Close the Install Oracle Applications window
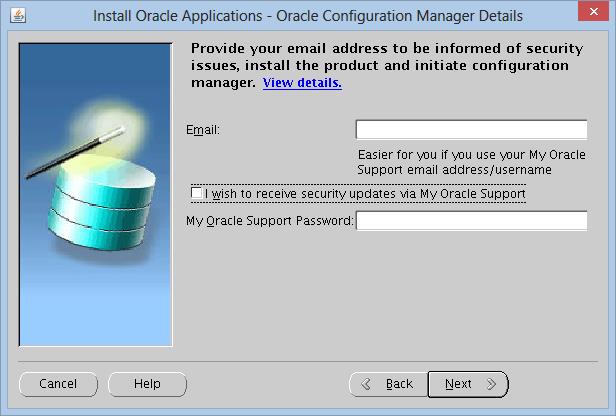Viewport: 616px width, 416px height. click(593, 11)
